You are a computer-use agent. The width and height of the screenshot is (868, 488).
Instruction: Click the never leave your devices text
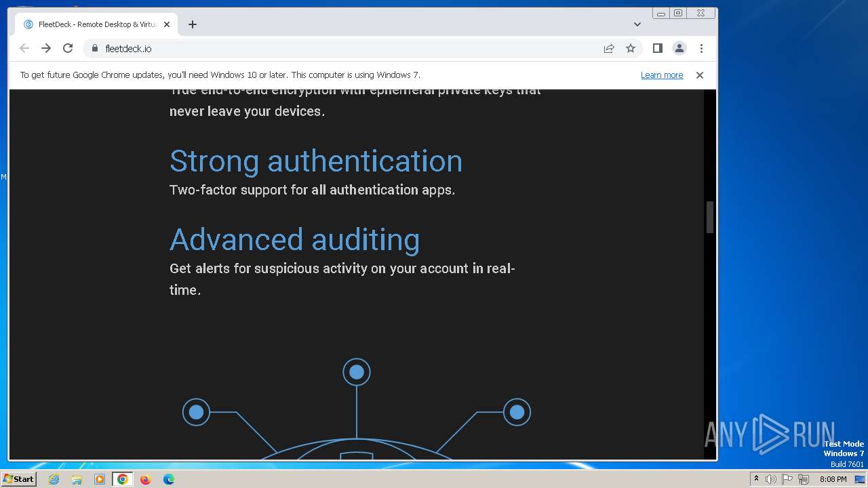[x=247, y=111]
